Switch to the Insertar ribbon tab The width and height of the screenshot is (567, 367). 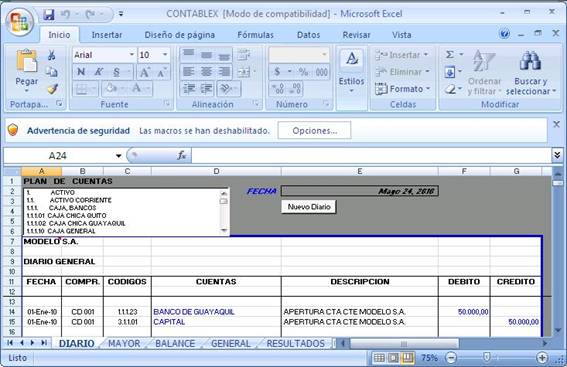pos(107,35)
